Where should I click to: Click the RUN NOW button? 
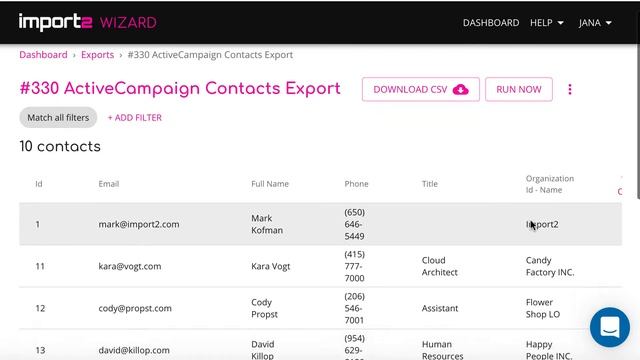pos(519,89)
